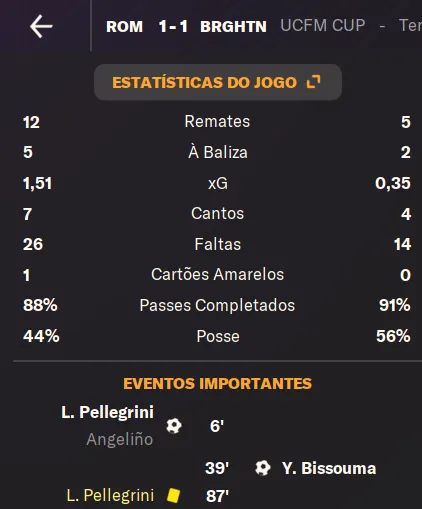Open the Estatísticas do Jogo panel
Viewport: 422px width, 509px height.
click(218, 82)
